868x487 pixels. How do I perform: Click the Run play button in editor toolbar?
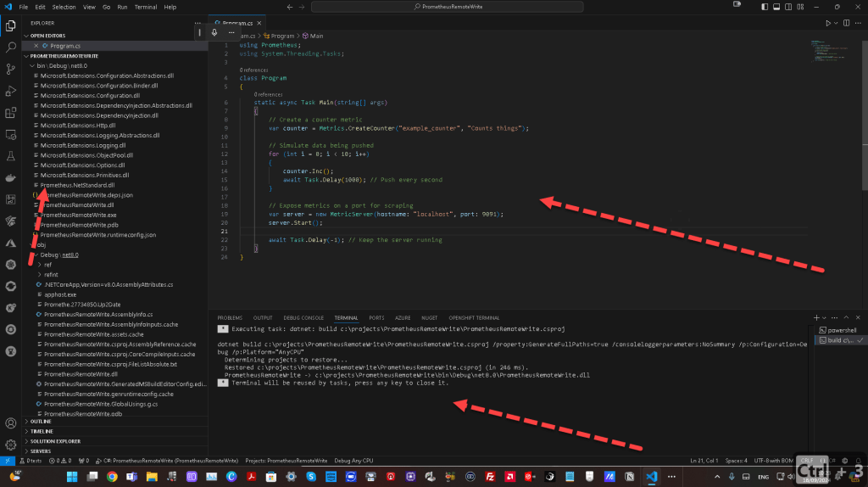pyautogui.click(x=827, y=23)
